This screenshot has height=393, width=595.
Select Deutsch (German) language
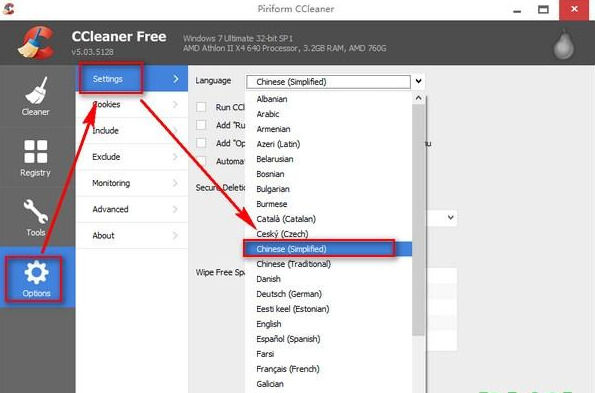[328, 294]
